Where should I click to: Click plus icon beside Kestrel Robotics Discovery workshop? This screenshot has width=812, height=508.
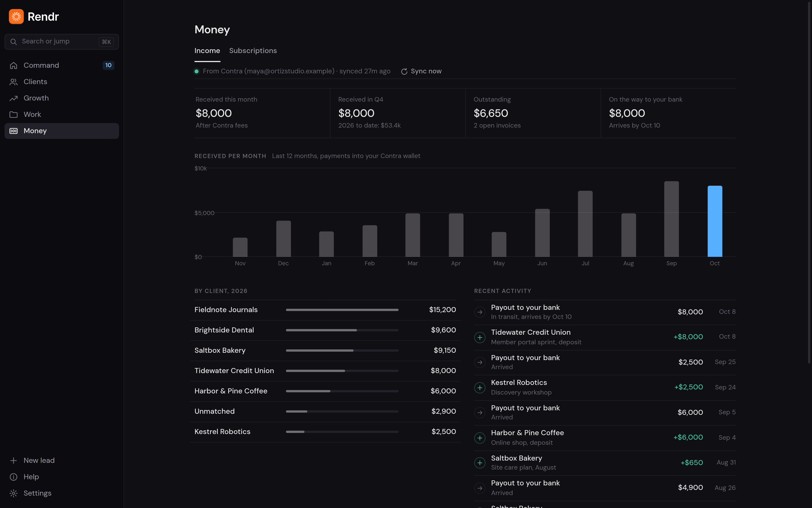point(480,388)
